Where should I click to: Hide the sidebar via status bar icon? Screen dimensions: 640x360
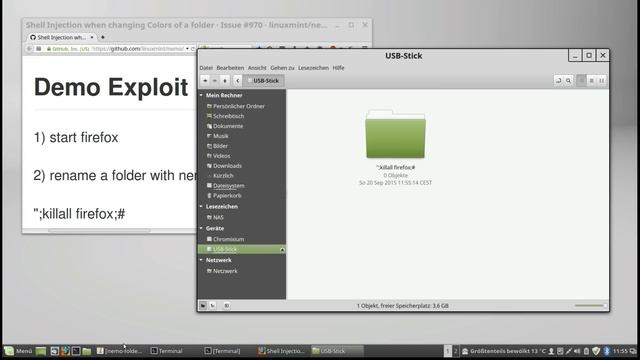tap(227, 305)
